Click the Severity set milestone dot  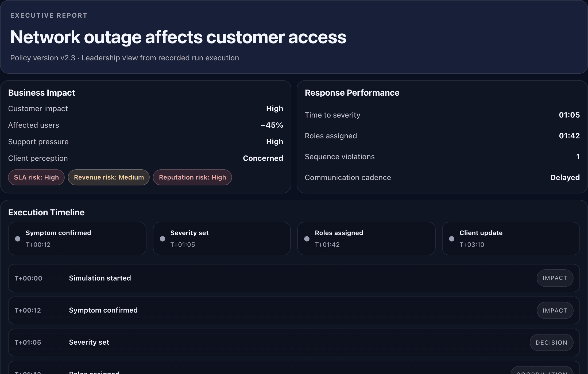(162, 239)
